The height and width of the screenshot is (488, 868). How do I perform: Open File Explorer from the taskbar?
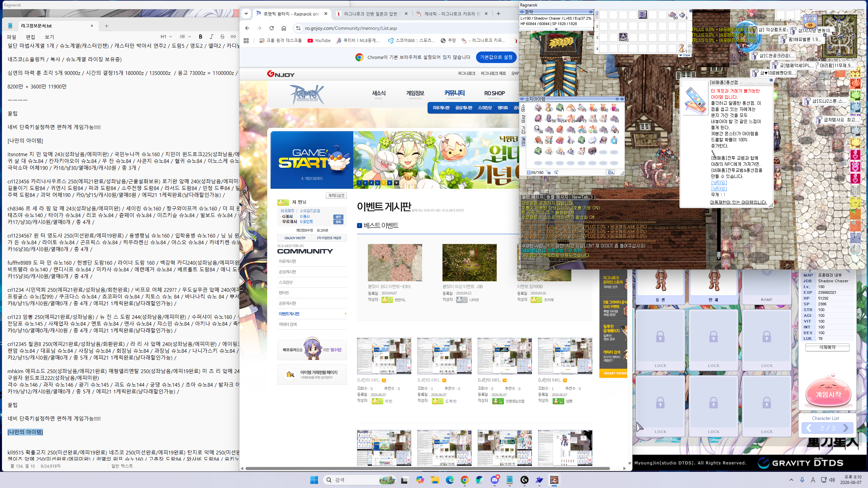pos(435,480)
